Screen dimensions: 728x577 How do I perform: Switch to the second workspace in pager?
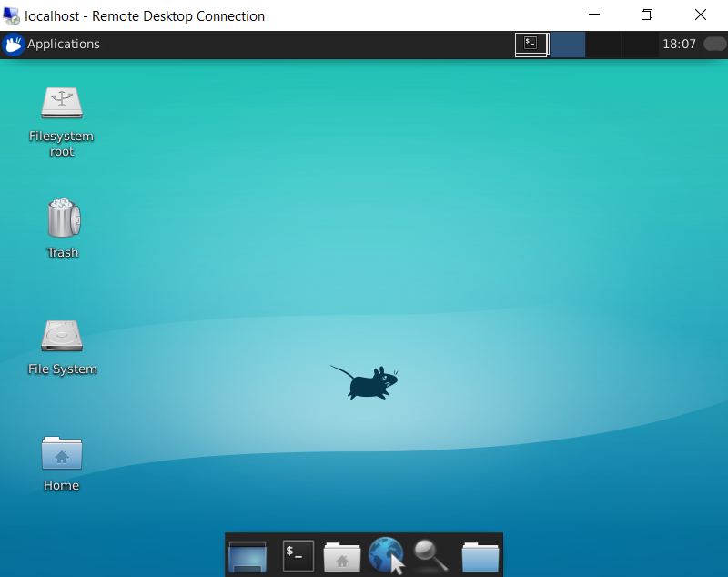(x=568, y=45)
